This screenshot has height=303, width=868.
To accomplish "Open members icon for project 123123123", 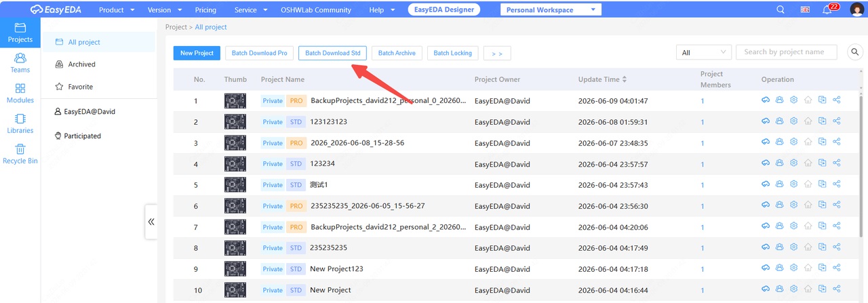I will pyautogui.click(x=780, y=121).
